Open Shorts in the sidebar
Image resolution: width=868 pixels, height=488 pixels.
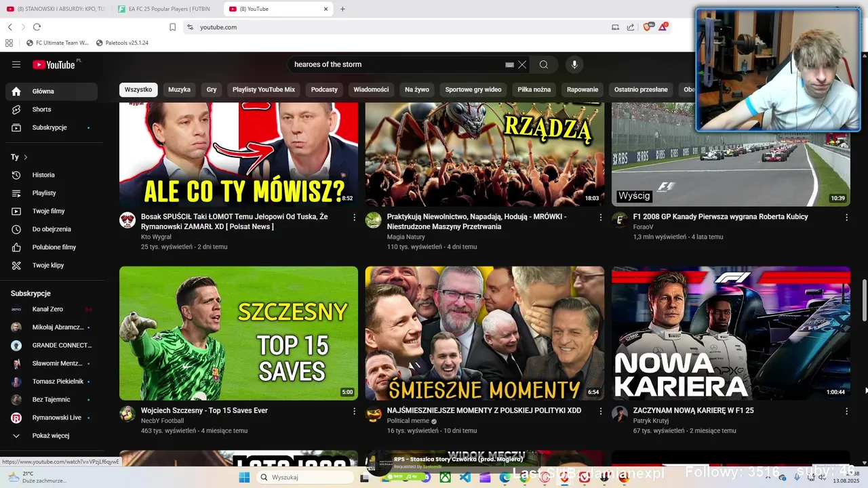coord(51,109)
